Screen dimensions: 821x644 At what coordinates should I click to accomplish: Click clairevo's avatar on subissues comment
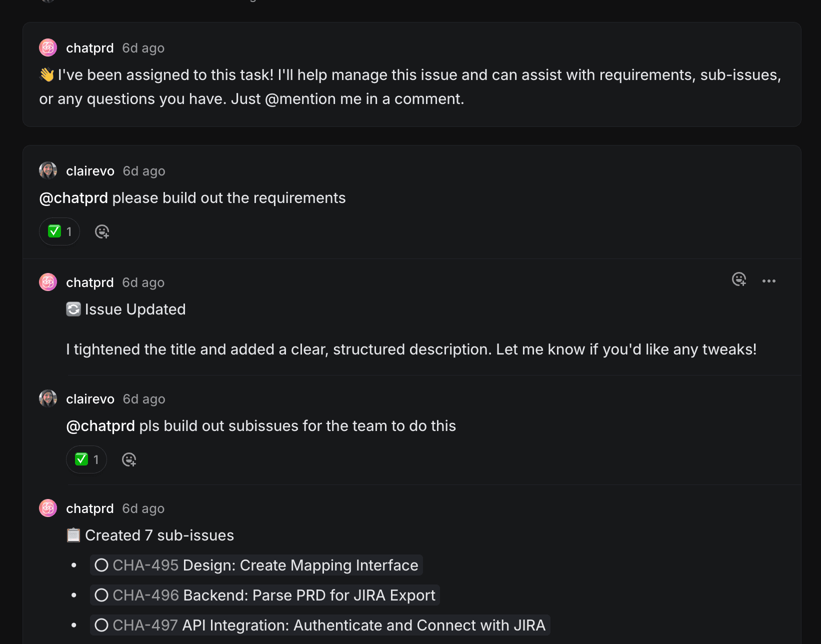48,398
